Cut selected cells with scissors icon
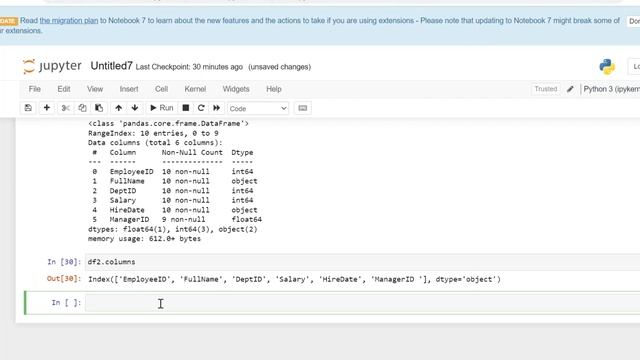The height and width of the screenshot is (360, 640). [65, 108]
